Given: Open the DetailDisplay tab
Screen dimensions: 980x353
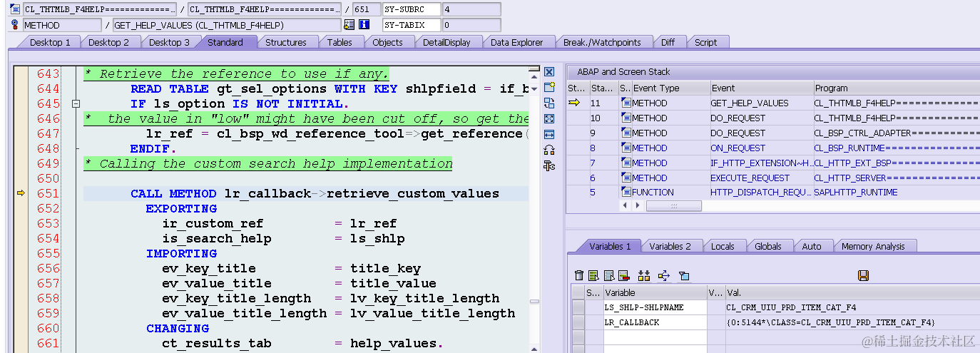Looking at the screenshot, I should [446, 42].
